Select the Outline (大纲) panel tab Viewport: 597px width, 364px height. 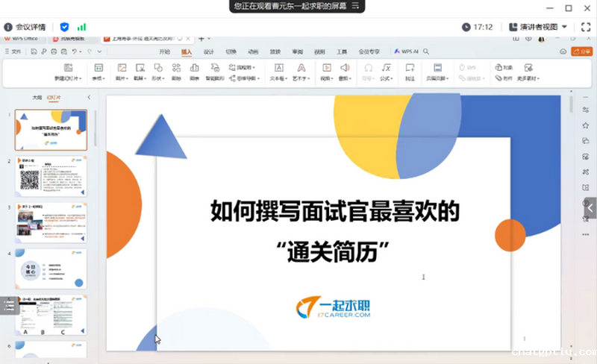(37, 98)
